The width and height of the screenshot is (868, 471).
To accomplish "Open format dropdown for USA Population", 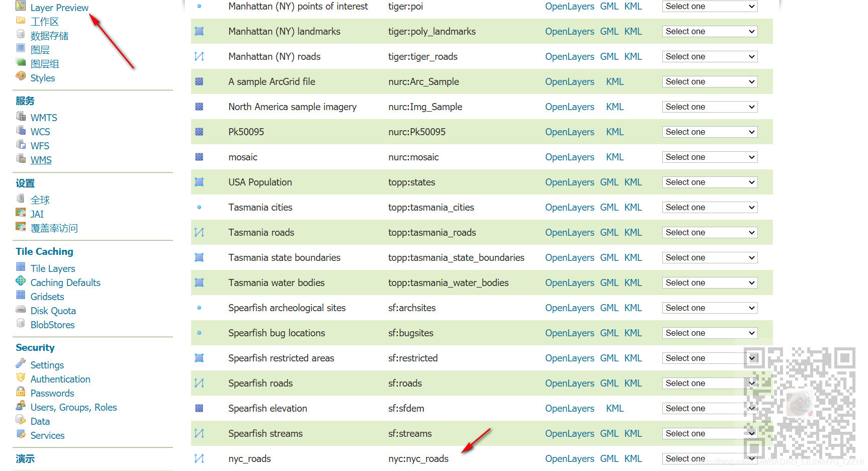I will 710,182.
